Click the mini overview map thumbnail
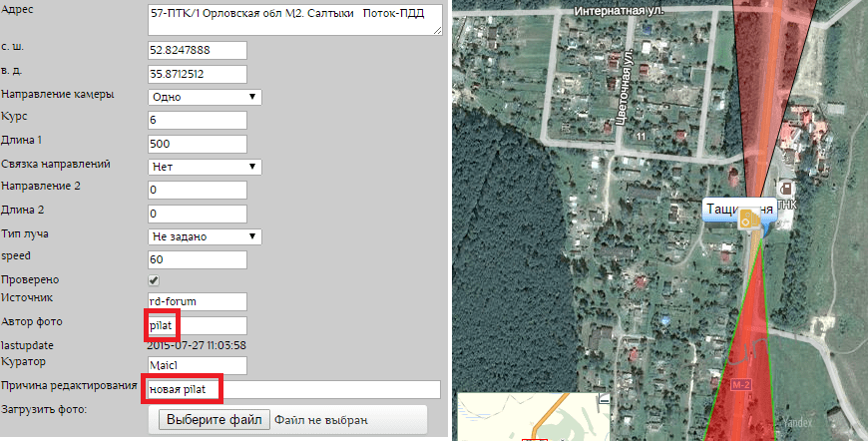This screenshot has height=441, width=868. [527, 419]
